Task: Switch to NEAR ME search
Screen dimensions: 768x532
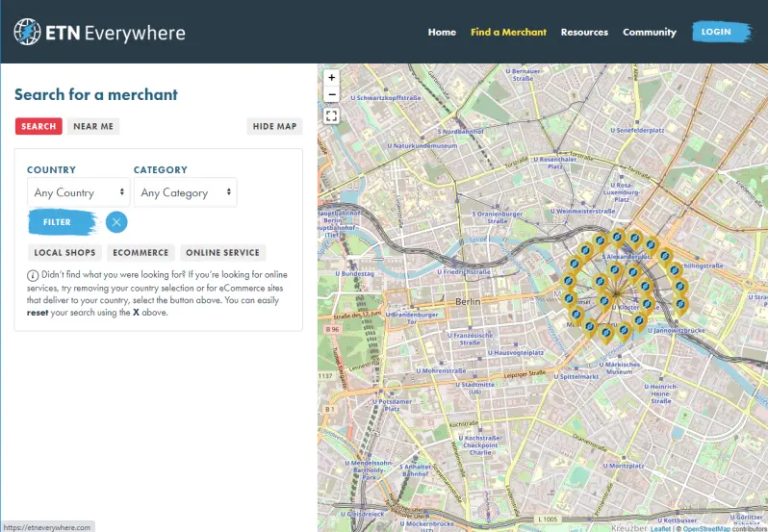Action: [93, 126]
